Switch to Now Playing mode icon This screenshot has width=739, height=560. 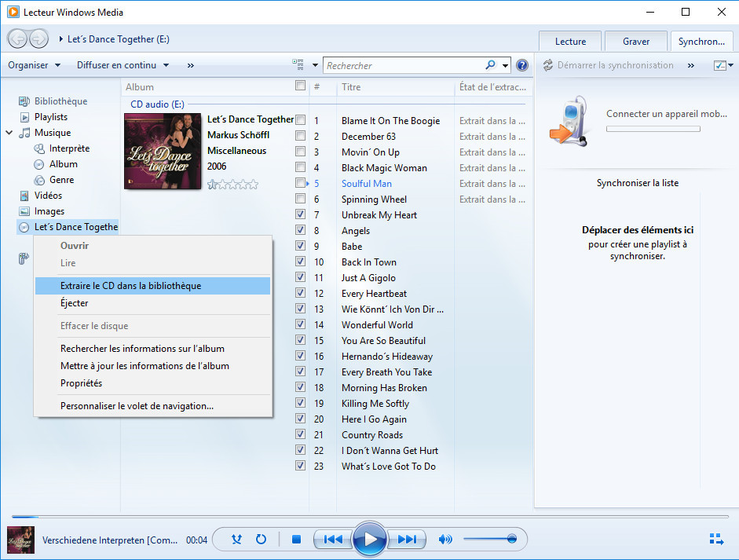[x=717, y=539]
